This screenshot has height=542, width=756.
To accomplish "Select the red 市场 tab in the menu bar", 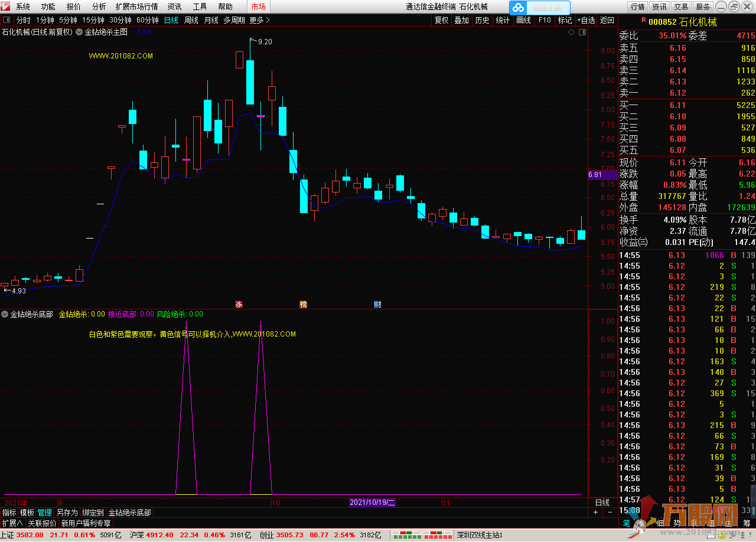I will click(x=258, y=7).
